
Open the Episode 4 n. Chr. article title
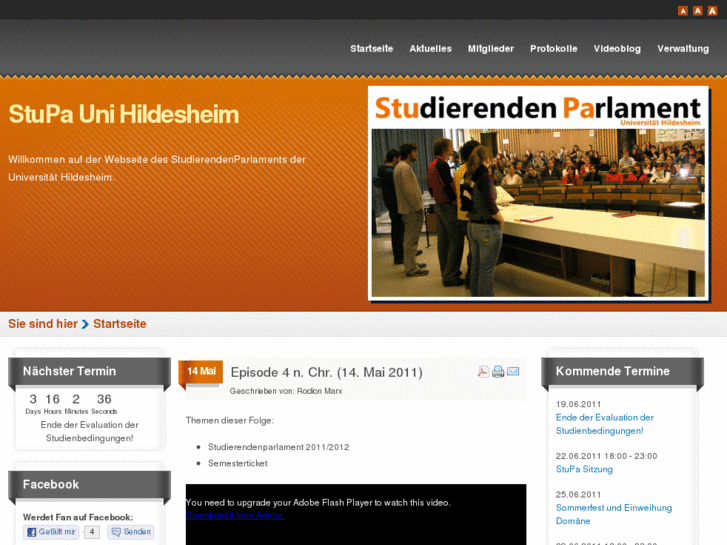click(326, 372)
